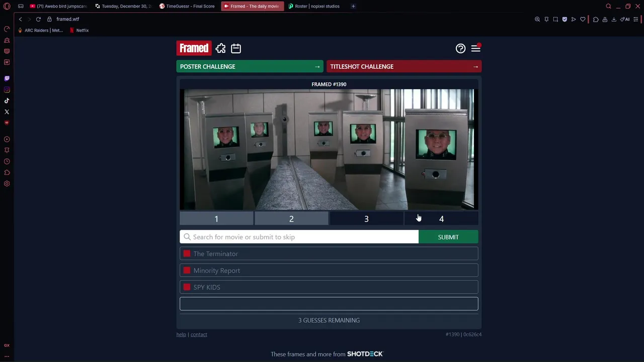
Task: Open sidebar history clock icon
Action: [x=7, y=161]
